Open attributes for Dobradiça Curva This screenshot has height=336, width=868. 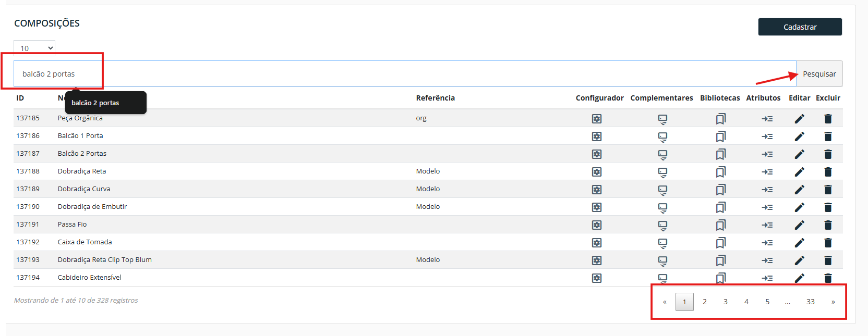click(x=767, y=190)
